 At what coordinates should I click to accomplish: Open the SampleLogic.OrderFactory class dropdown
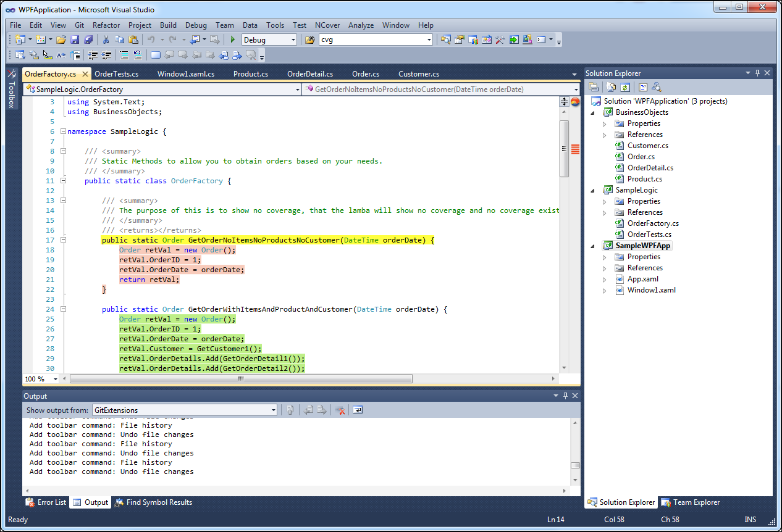coord(296,89)
